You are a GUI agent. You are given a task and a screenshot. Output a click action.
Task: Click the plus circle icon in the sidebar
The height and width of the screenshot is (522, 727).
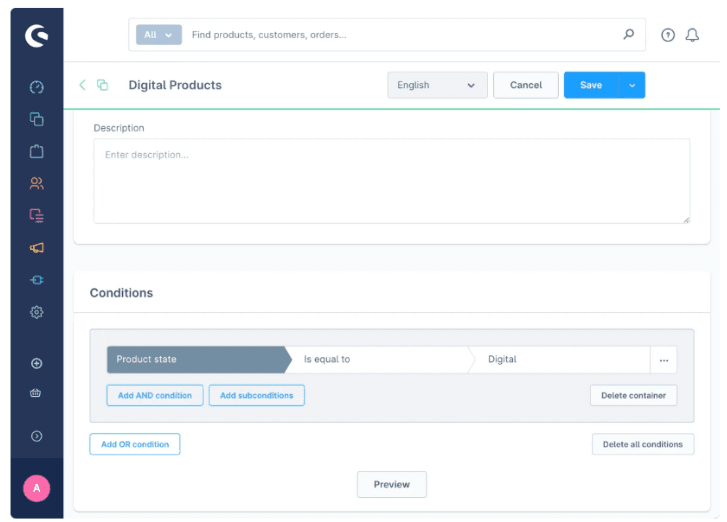pos(37,363)
